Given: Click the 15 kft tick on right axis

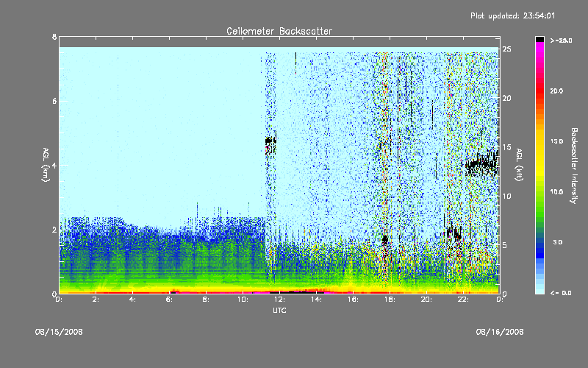Looking at the screenshot, I should tap(506, 147).
